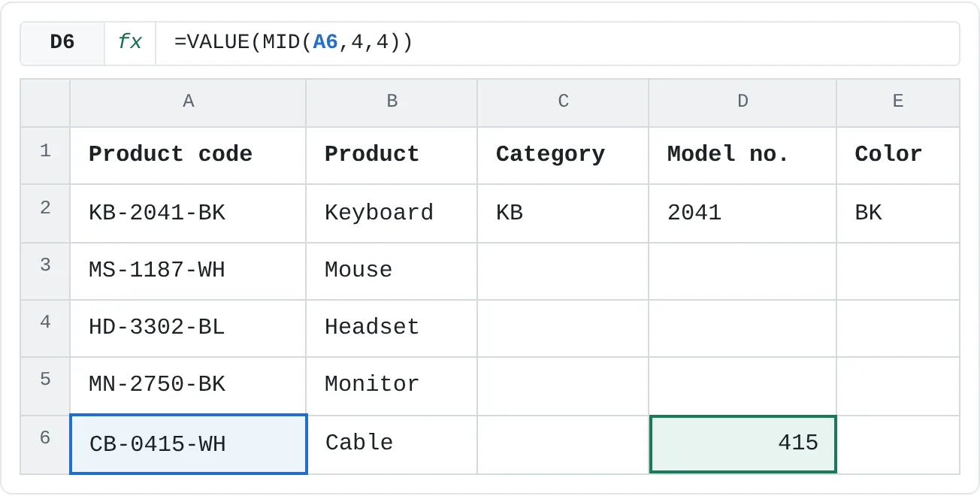Select the color cell showing BK

click(x=898, y=213)
